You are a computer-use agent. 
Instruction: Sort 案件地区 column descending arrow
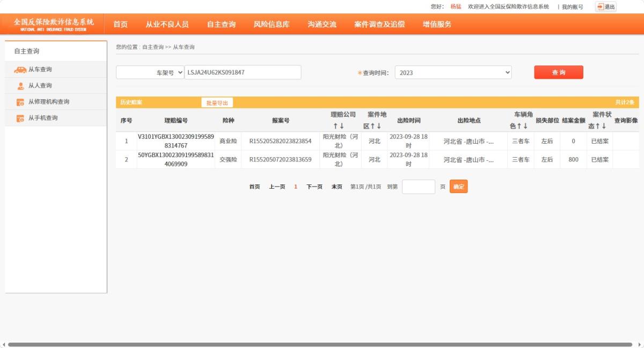coord(378,126)
